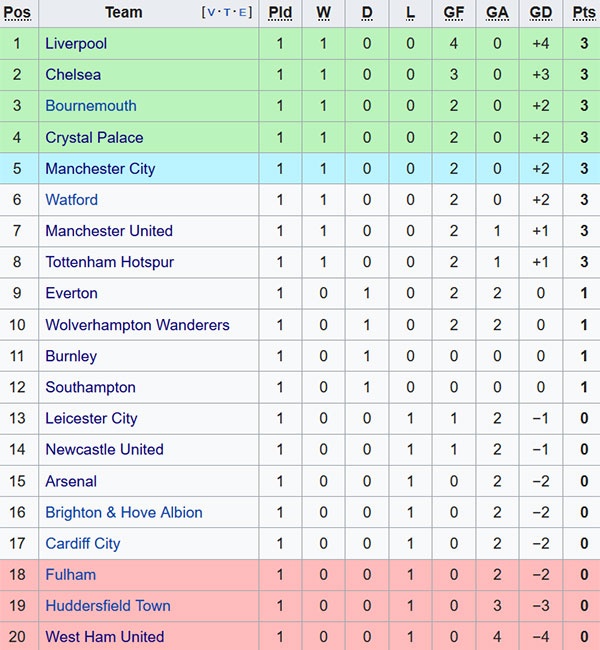Click the T talk link in header

[x=228, y=13]
